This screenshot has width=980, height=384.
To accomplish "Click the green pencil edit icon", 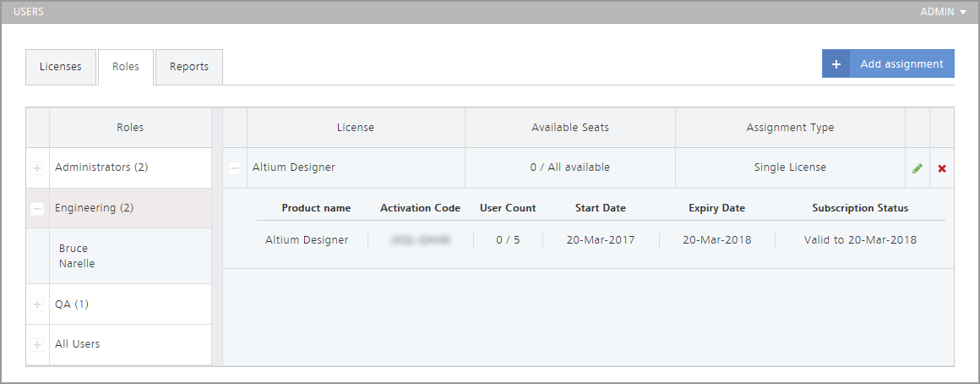I will tap(917, 168).
